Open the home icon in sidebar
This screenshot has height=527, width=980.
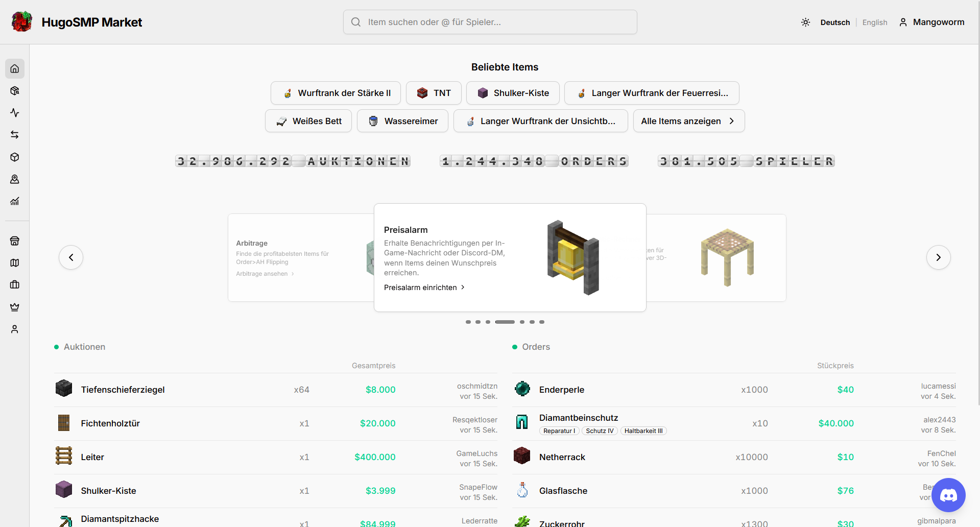coord(15,68)
